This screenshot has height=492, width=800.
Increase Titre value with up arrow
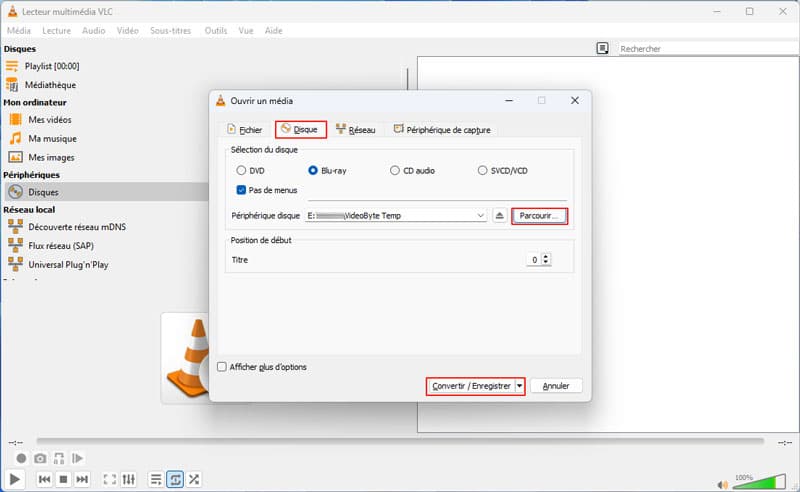tap(546, 257)
